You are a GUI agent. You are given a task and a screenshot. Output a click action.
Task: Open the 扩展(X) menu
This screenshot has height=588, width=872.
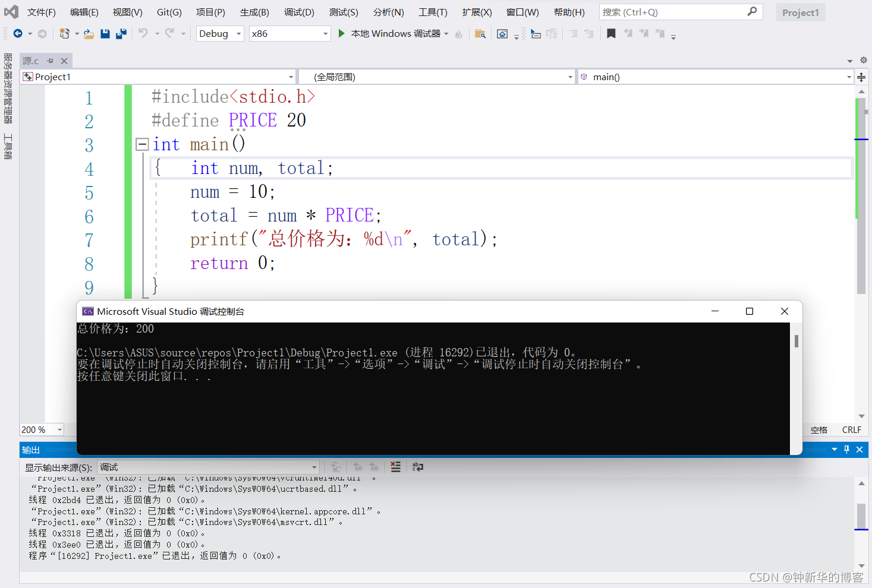[x=477, y=12]
